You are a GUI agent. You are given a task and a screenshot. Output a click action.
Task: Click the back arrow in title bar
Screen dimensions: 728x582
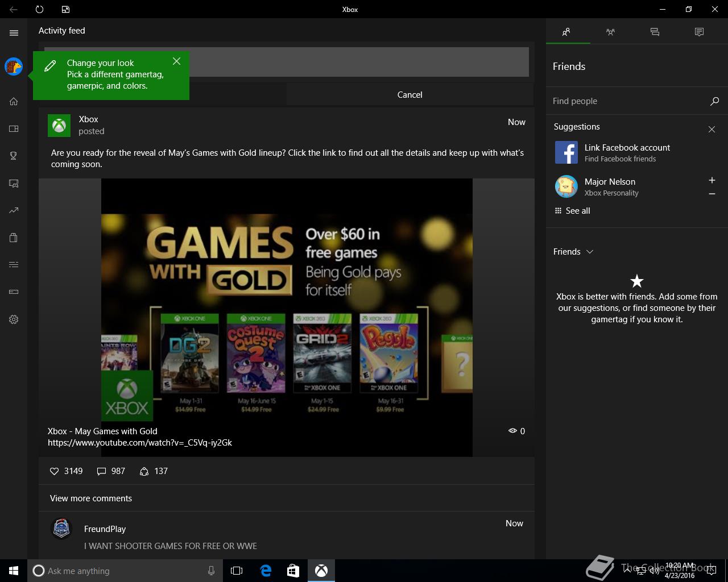coord(13,9)
